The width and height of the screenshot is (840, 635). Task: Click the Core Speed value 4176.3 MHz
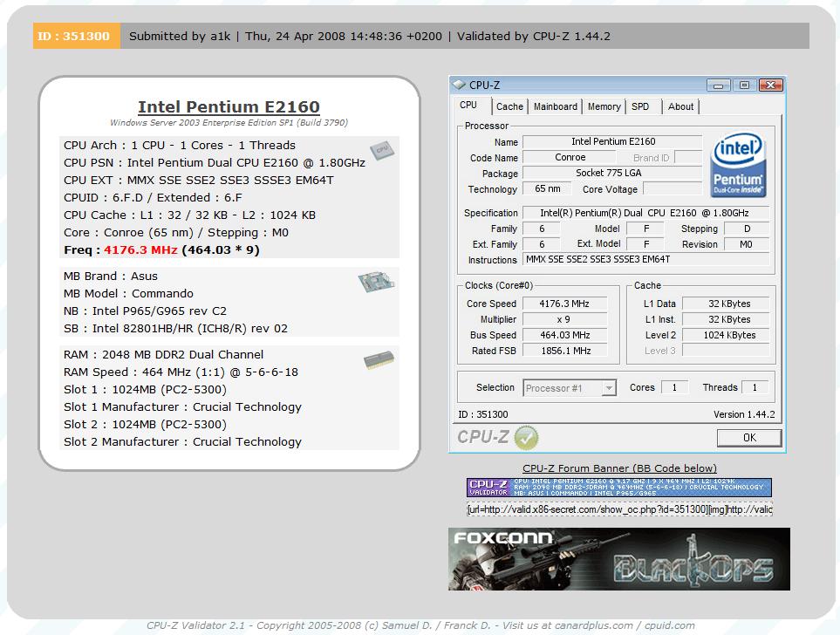click(564, 304)
